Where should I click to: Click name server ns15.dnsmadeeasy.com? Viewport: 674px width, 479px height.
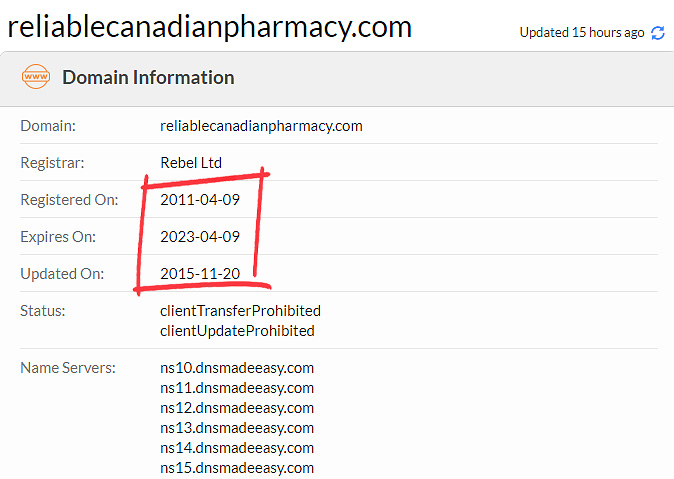pos(237,468)
